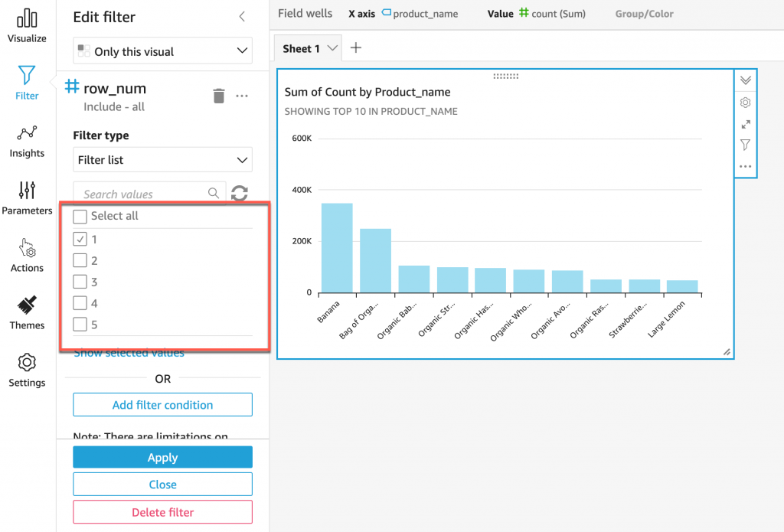
Task: Open the Only this visual dropdown
Action: [162, 51]
